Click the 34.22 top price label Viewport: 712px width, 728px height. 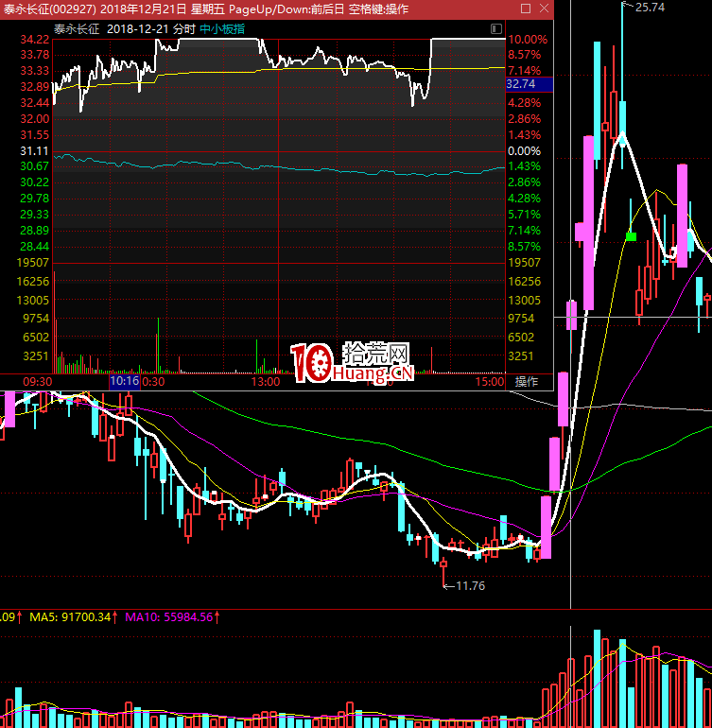click(35, 40)
